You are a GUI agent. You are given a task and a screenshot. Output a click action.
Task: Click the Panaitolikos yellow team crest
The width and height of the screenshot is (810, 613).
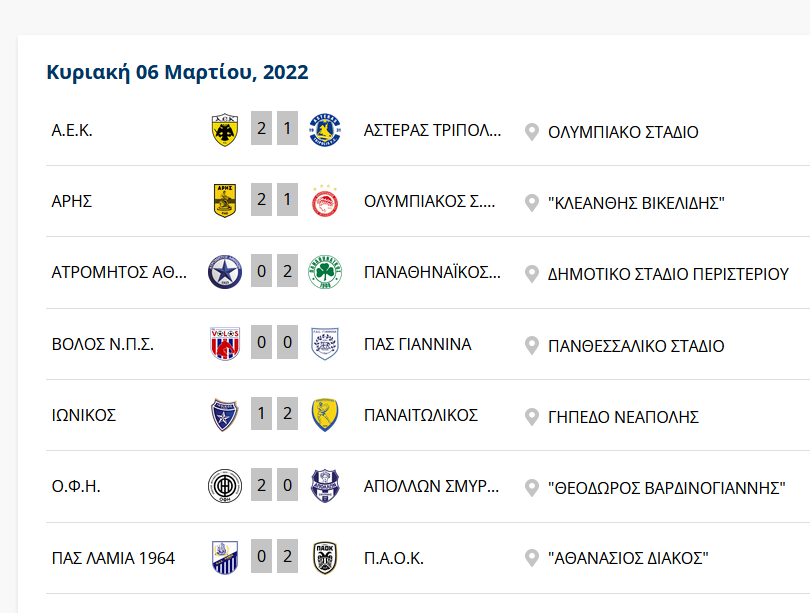click(325, 415)
